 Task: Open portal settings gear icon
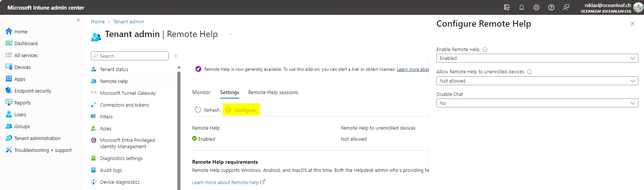[536, 7]
